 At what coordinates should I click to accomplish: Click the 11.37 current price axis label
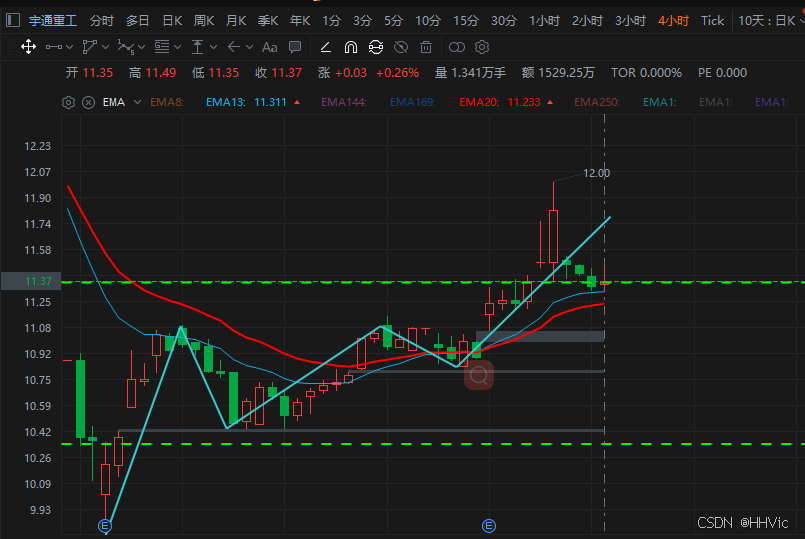(31, 281)
